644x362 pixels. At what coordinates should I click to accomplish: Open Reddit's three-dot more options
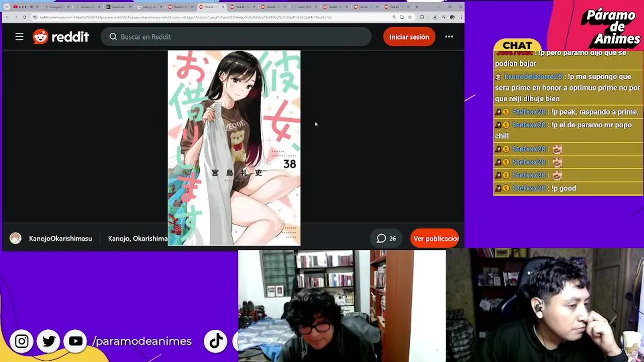point(449,37)
